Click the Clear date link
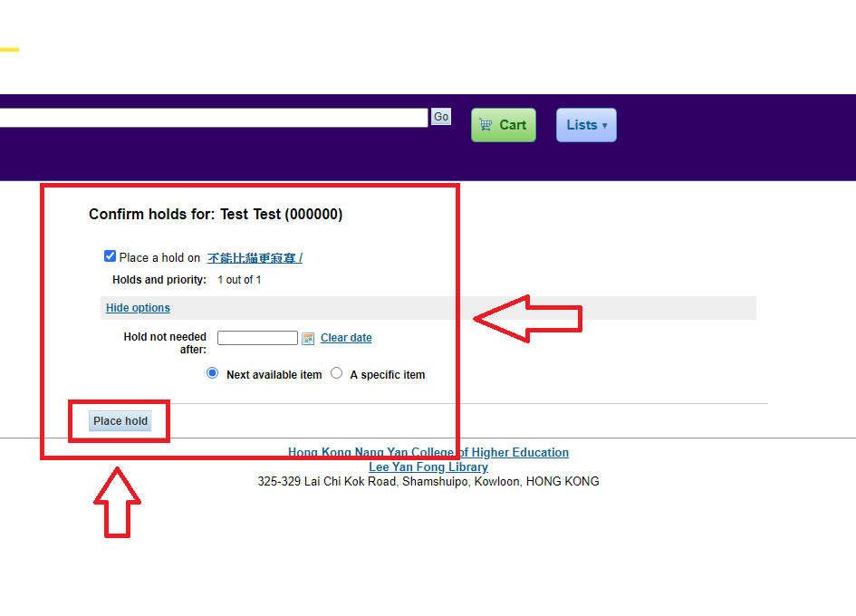 pyautogui.click(x=346, y=338)
